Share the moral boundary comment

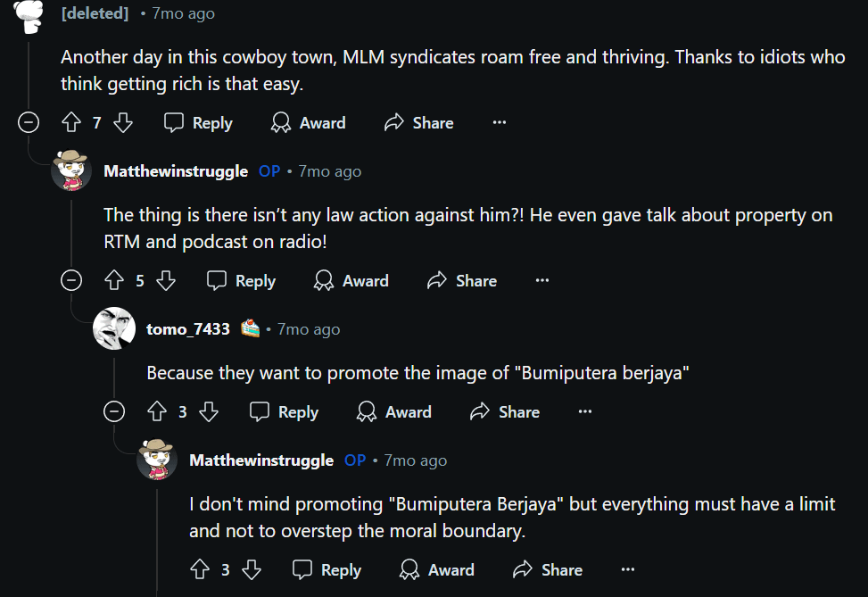(x=549, y=570)
